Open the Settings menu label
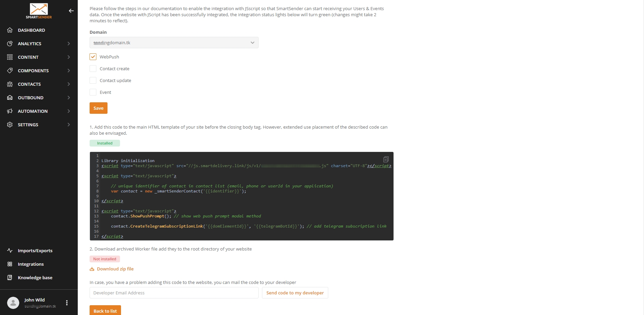 (28, 125)
